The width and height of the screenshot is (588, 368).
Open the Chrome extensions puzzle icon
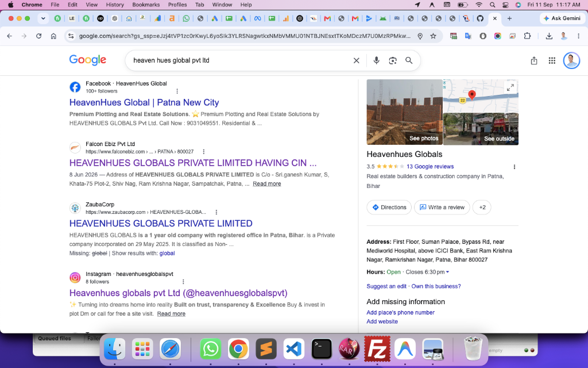click(527, 36)
